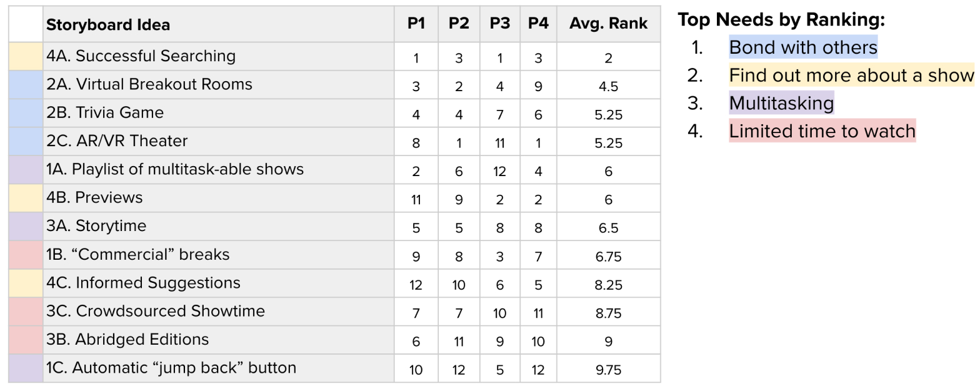
Task: Select the 2A. Virtual Breakout Rooms row
Action: pos(334,84)
